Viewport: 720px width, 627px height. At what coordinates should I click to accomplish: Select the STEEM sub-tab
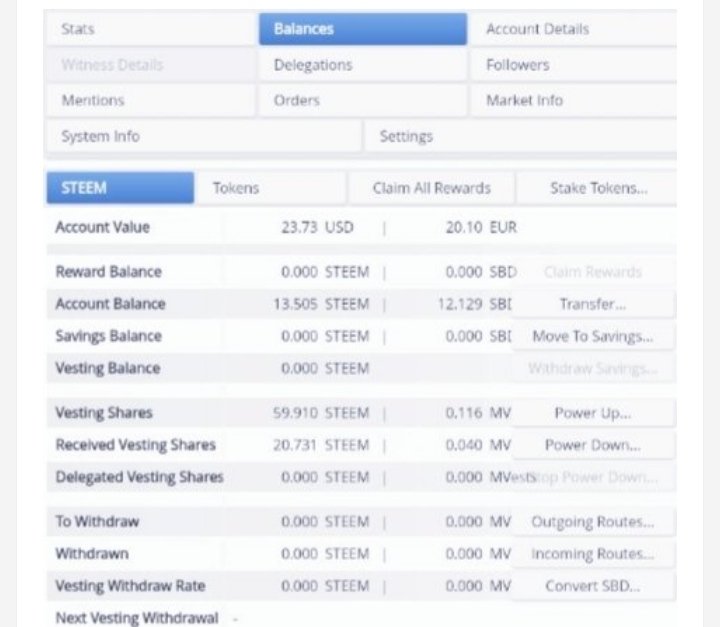click(120, 188)
